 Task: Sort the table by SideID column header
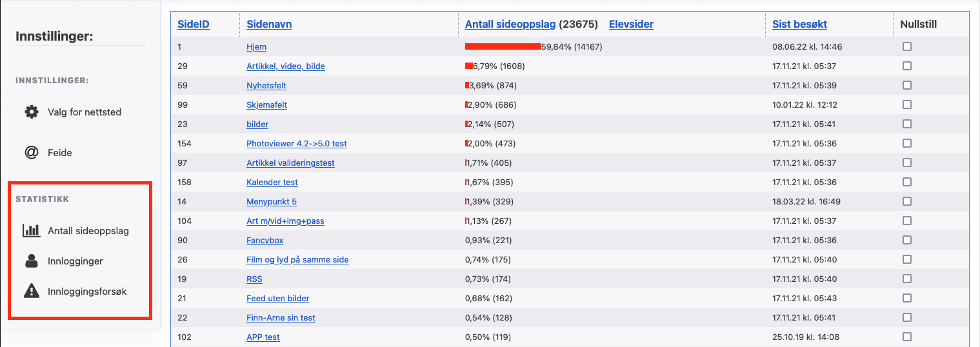[193, 25]
